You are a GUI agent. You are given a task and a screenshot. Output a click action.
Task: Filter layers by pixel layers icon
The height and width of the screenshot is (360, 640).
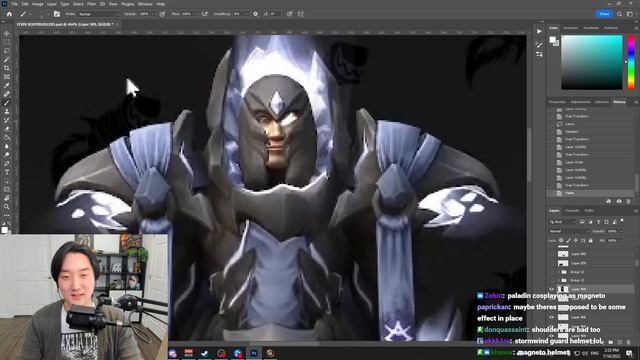(x=582, y=222)
